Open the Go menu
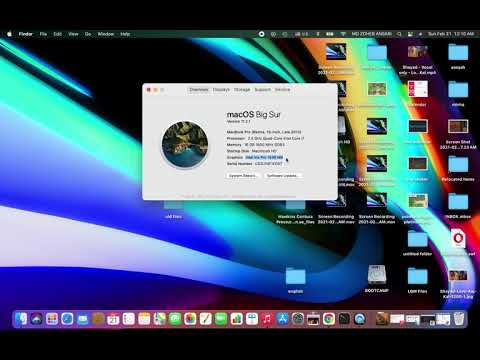This screenshot has height=360, width=480. pyautogui.click(x=88, y=34)
